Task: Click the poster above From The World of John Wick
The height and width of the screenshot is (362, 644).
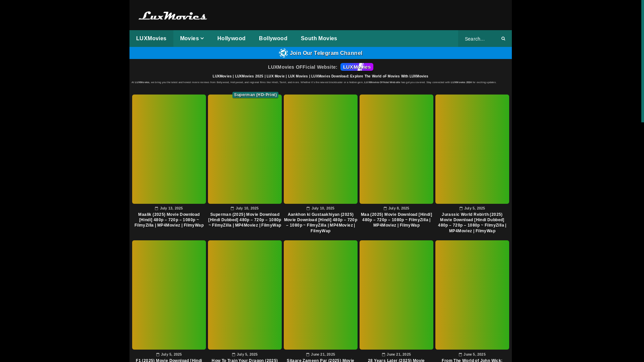Action: click(x=472, y=295)
